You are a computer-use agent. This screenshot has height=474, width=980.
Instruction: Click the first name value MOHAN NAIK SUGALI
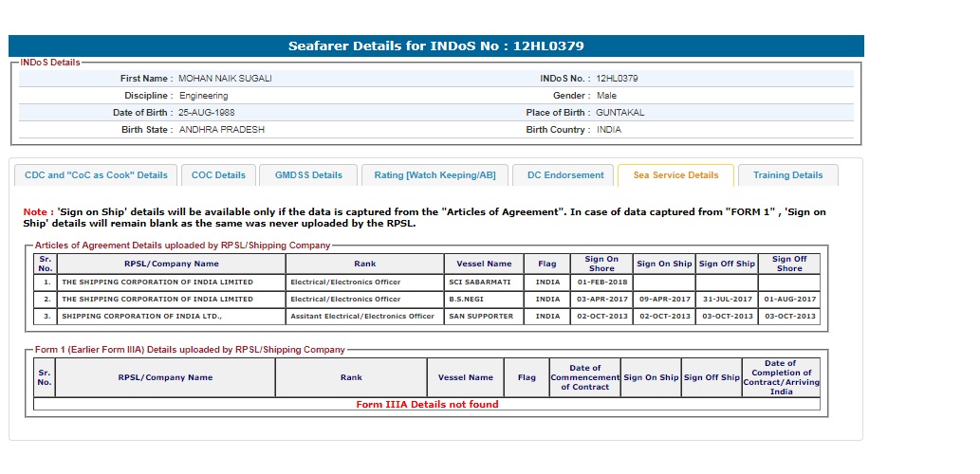point(225,79)
